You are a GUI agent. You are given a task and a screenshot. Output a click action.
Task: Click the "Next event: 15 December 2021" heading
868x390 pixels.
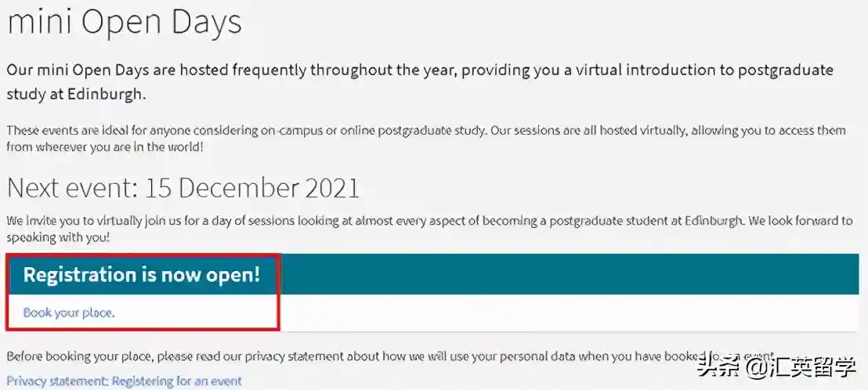coord(183,188)
